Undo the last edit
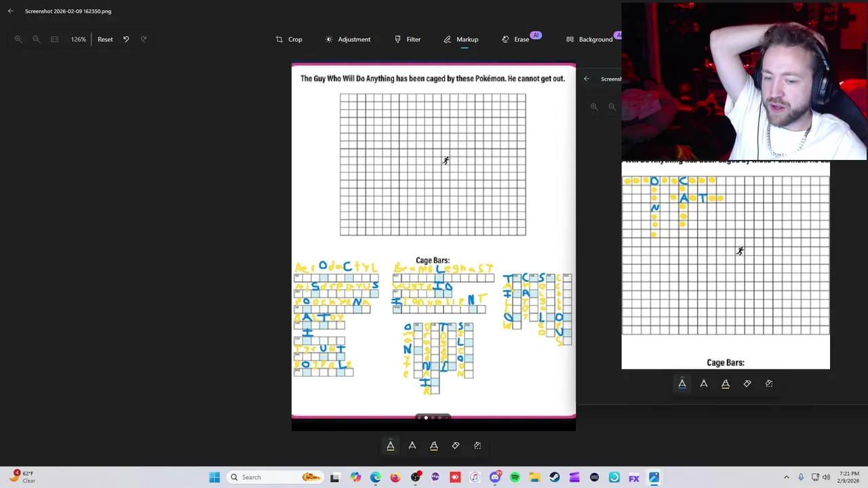The image size is (868, 488). [126, 39]
